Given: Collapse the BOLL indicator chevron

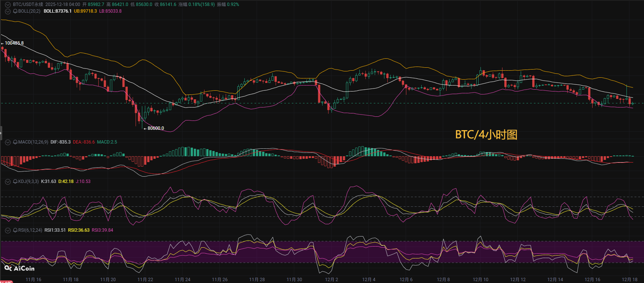Looking at the screenshot, I should (x=7, y=11).
